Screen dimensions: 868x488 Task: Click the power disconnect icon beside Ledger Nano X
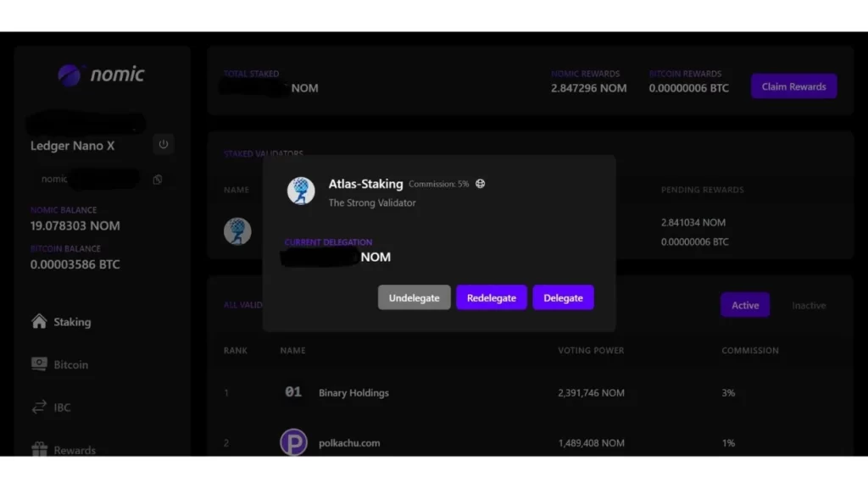164,144
